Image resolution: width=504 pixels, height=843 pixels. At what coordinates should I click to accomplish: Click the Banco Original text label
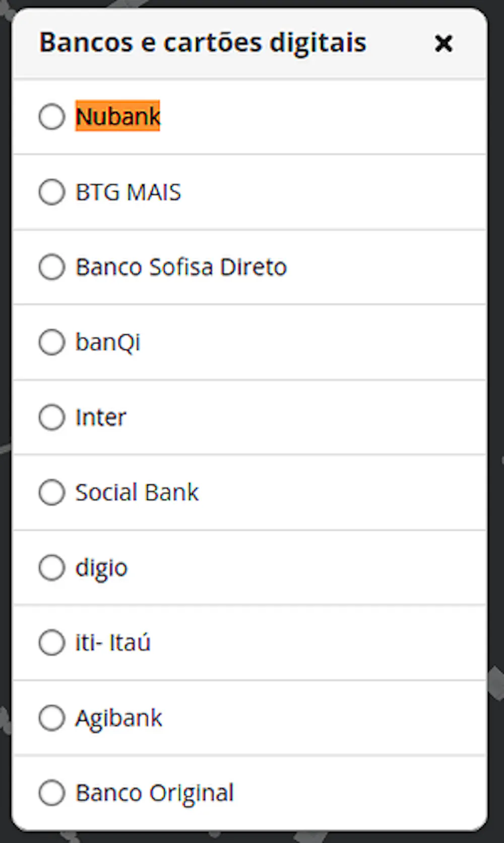[155, 793]
